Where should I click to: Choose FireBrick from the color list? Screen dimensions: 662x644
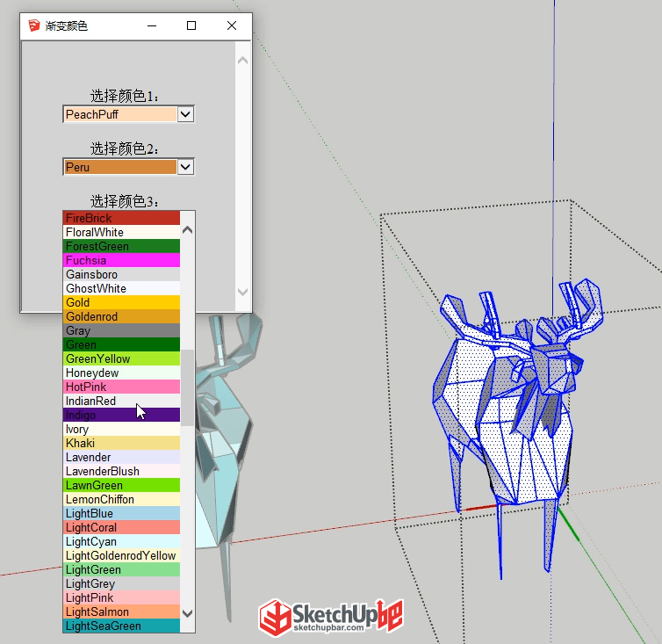(121, 218)
